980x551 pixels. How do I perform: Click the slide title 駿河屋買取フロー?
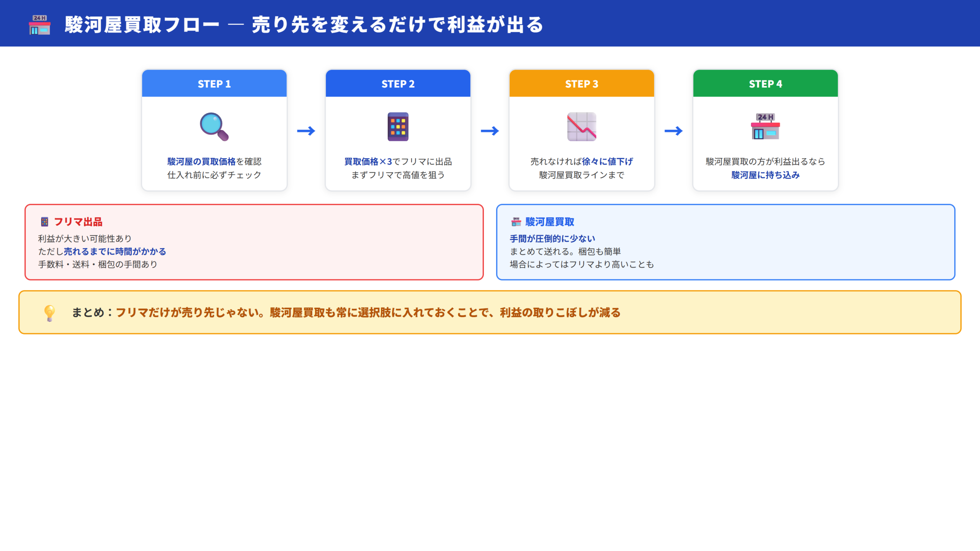[x=304, y=25]
